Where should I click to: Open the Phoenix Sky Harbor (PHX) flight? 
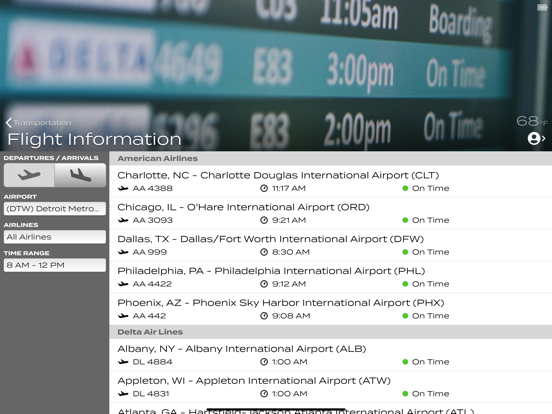(331, 309)
